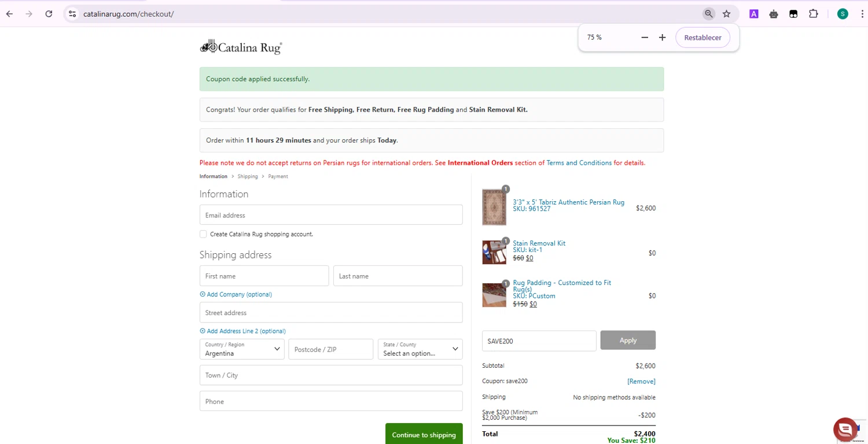The width and height of the screenshot is (868, 444).
Task: Reload the checkout page
Action: click(x=49, y=14)
